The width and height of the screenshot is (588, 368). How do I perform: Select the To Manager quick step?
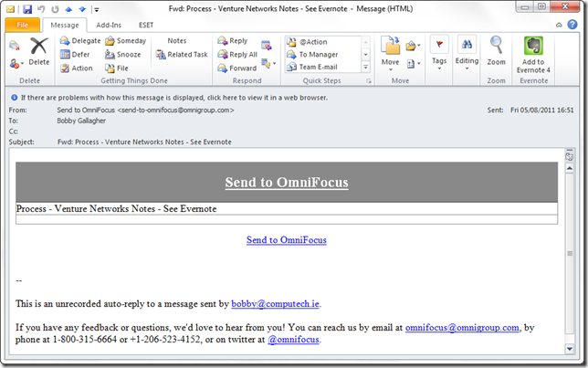[323, 55]
